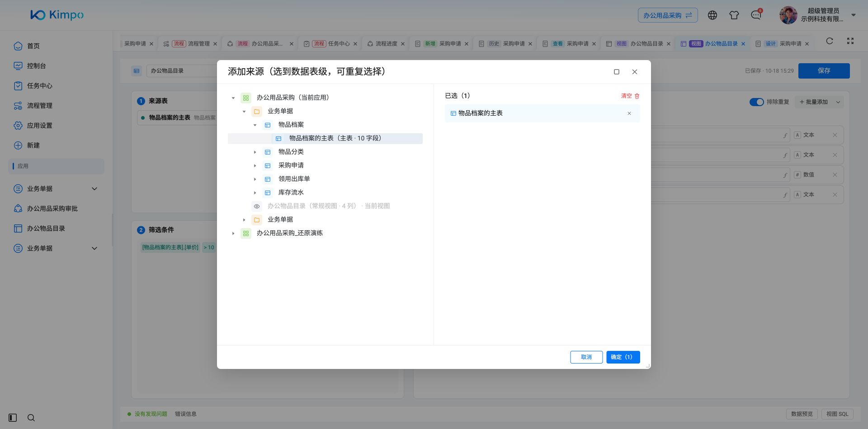
Task: Open the language globe icon
Action: click(712, 15)
